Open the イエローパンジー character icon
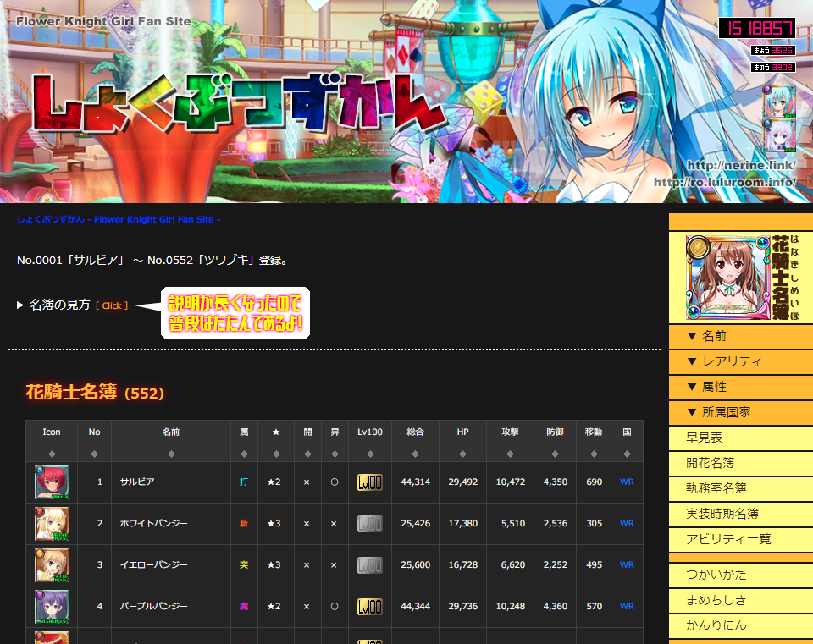Viewport: 813px width, 644px height. (x=52, y=565)
